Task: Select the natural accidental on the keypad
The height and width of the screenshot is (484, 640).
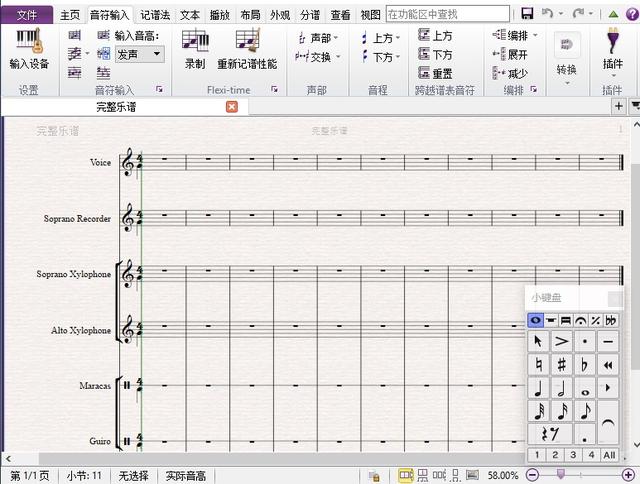Action: [538, 364]
